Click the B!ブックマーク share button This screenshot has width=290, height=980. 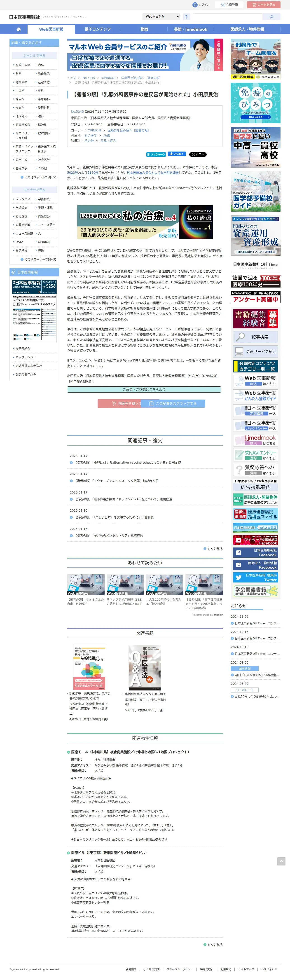pyautogui.click(x=156, y=154)
